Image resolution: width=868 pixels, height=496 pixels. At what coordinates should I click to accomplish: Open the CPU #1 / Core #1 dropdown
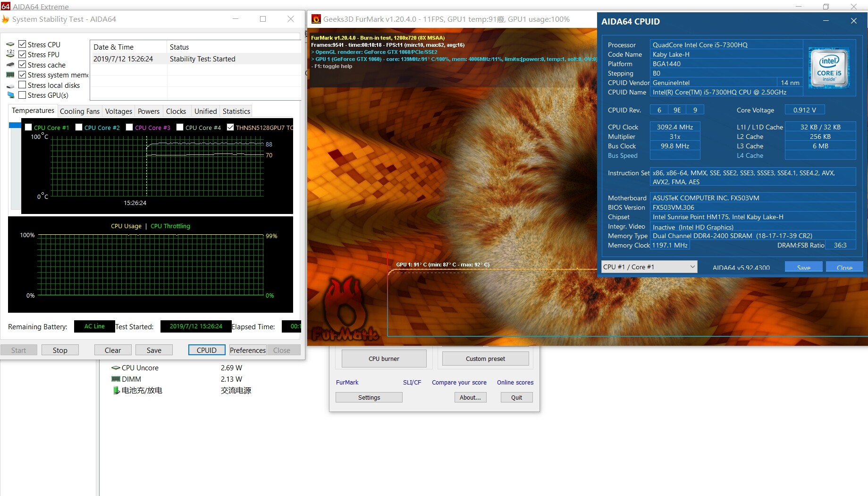[x=649, y=267]
